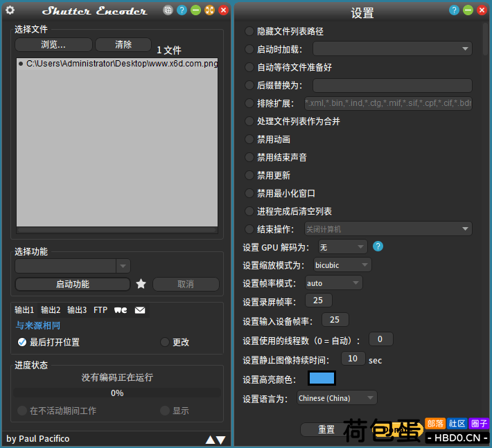
Task: Enable 处理文件列表作为合并
Action: [249, 121]
